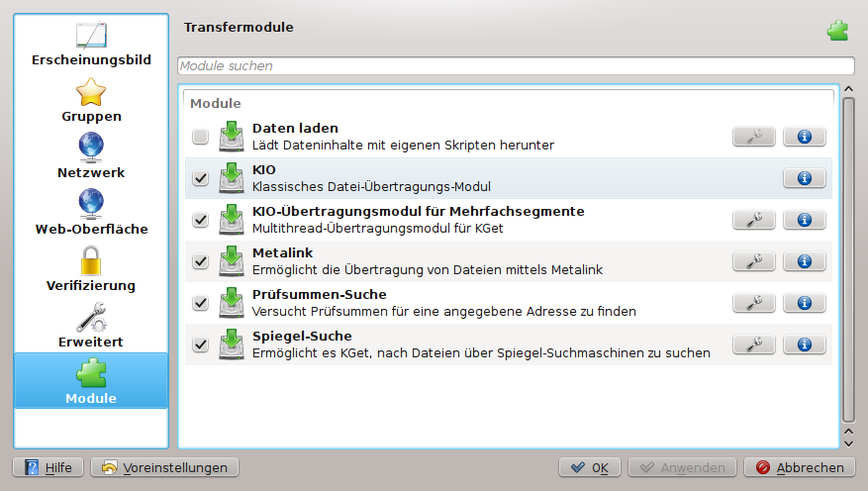Viewport: 868px width, 491px height.
Task: Select the 'Klassisches Datei-Übertragungs-Modul' description
Action: (371, 186)
